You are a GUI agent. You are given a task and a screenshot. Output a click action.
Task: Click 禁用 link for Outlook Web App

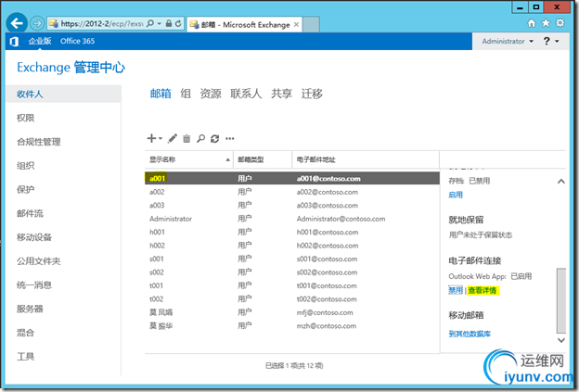click(x=456, y=291)
